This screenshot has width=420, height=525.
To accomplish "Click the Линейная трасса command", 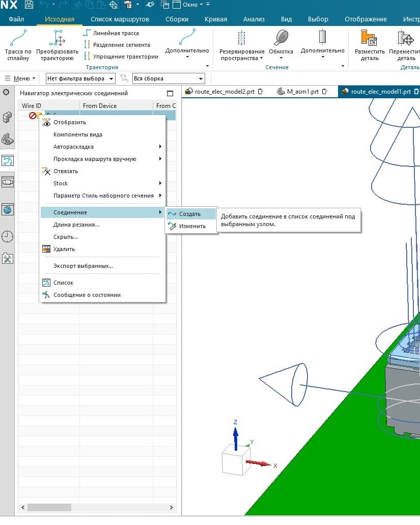I will click(111, 33).
